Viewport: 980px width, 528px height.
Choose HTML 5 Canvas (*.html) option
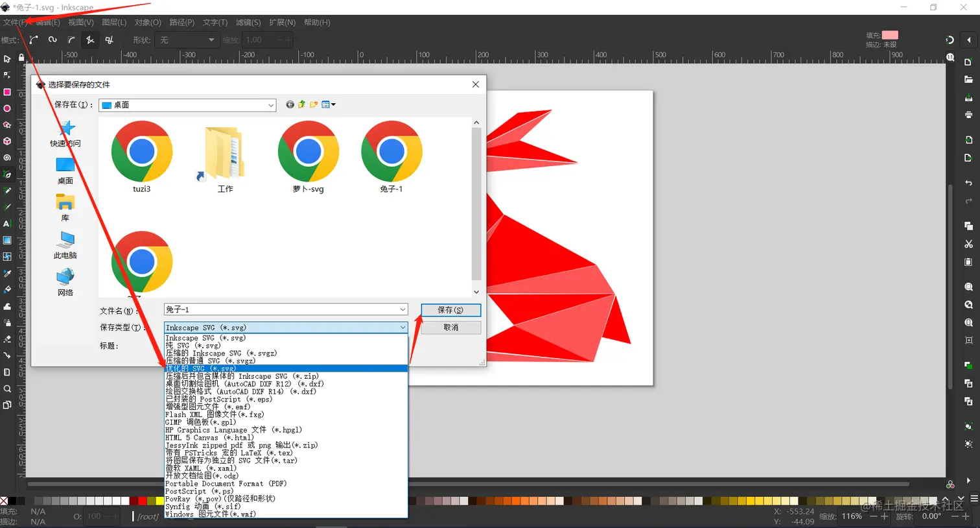[286, 437]
